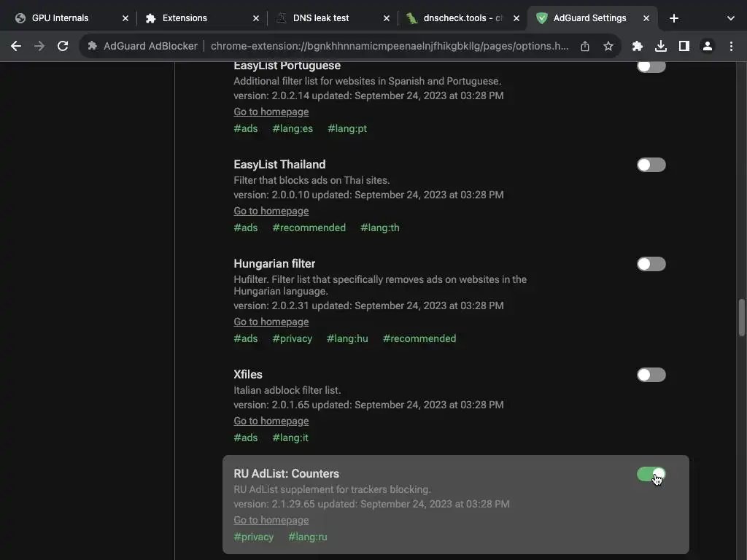The image size is (747, 560).
Task: Click #recommended tag under Hungarian filter
Action: click(x=419, y=338)
